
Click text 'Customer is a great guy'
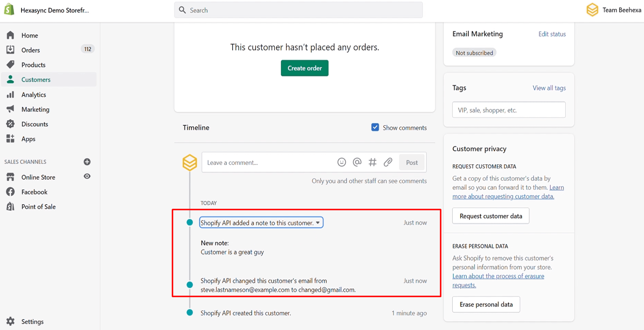click(232, 252)
